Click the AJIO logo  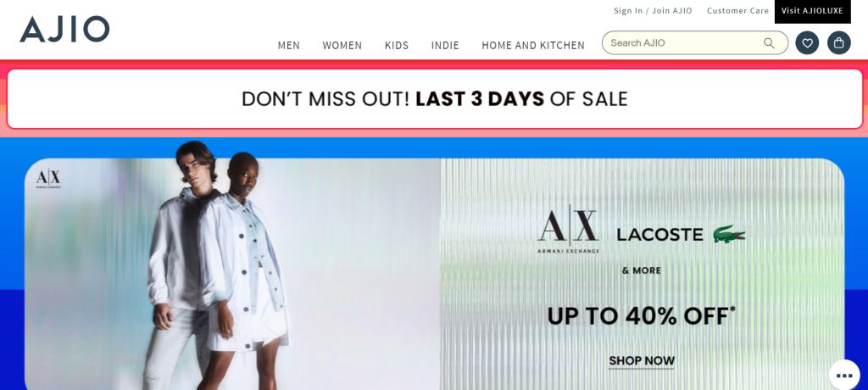pyautogui.click(x=64, y=30)
